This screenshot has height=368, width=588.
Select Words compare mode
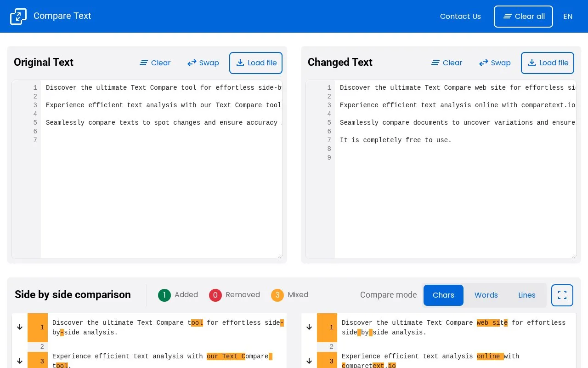[x=486, y=295]
